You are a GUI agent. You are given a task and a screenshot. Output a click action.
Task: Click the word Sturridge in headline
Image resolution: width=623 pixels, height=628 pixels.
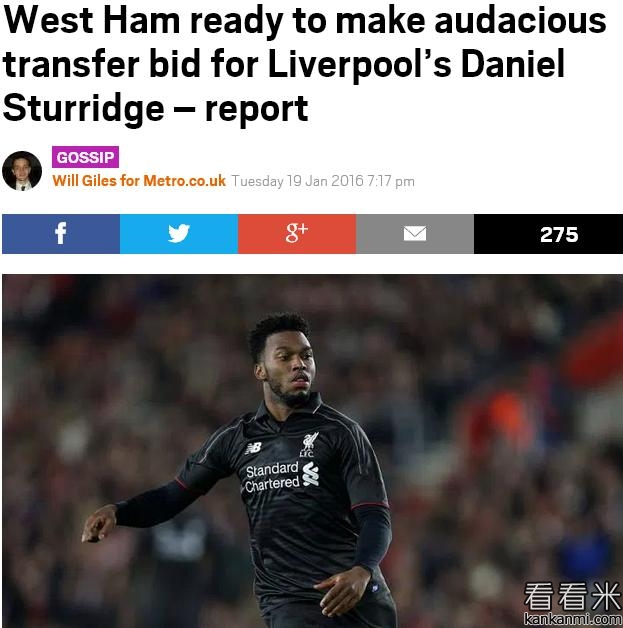[x=83, y=108]
